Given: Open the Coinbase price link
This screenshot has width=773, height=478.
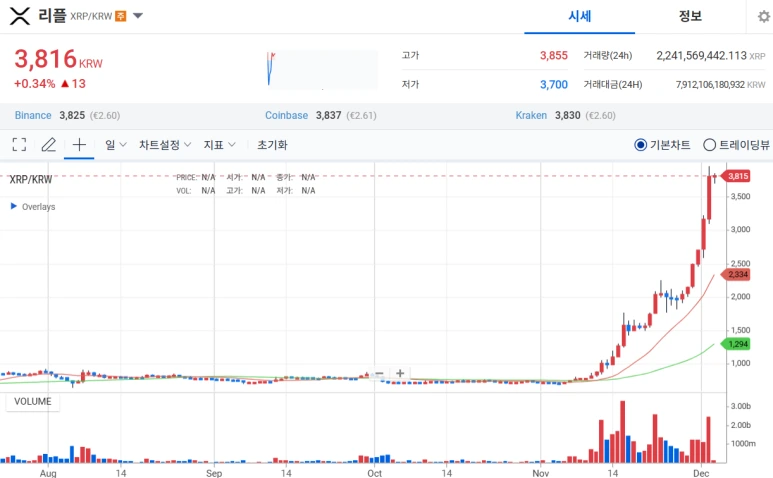Looking at the screenshot, I should coord(286,115).
